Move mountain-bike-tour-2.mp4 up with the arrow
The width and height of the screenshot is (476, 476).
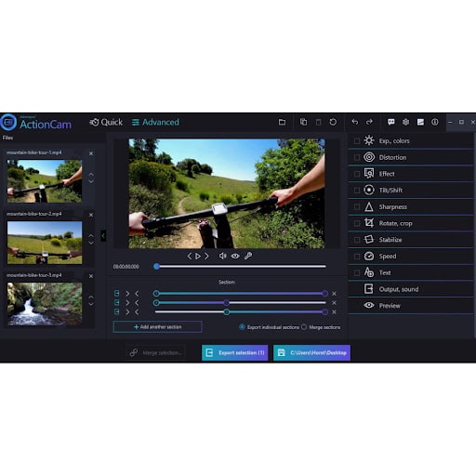pos(91,235)
